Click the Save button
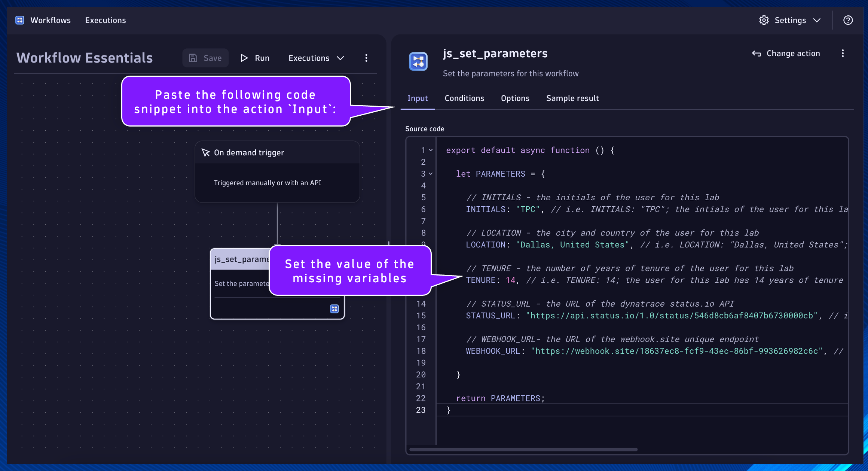Image resolution: width=868 pixels, height=471 pixels. 205,58
